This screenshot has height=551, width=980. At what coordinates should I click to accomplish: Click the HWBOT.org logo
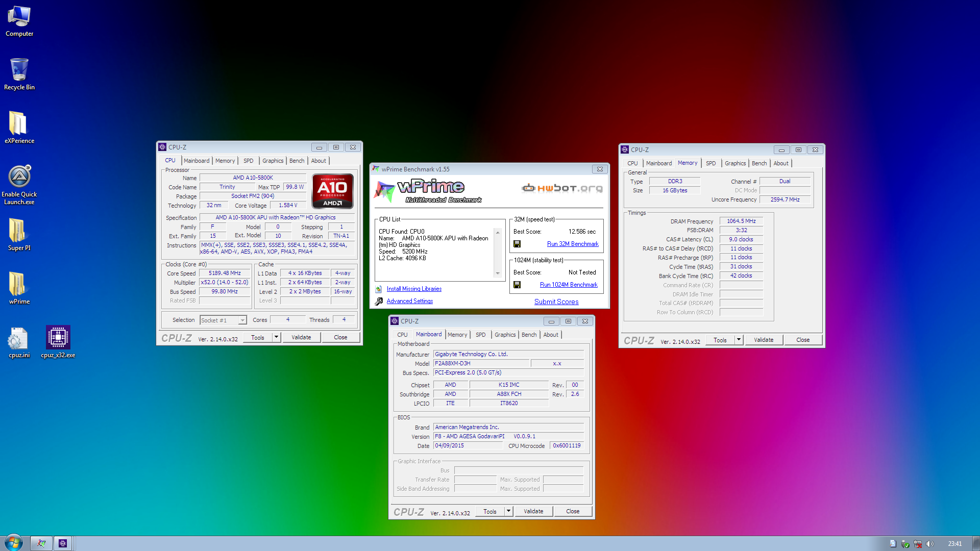(562, 188)
